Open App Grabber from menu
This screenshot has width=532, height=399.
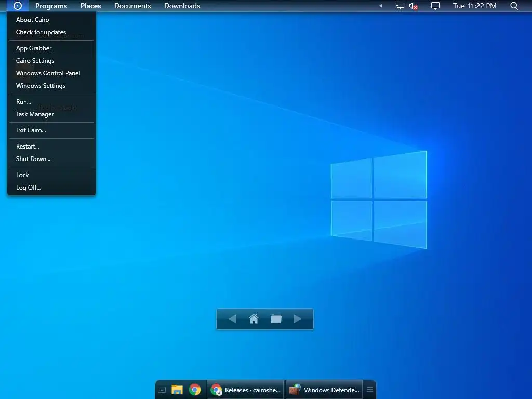click(51, 48)
